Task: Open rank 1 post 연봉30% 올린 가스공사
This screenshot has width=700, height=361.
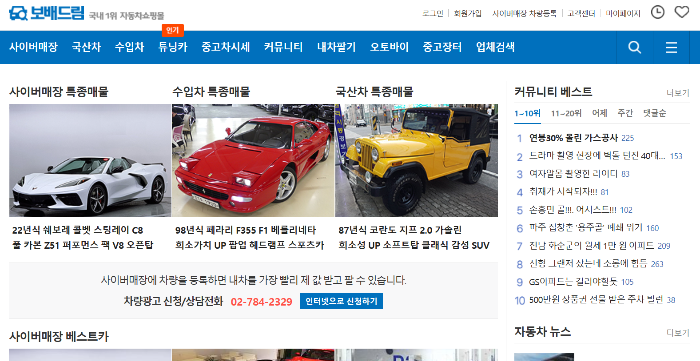Action: pyautogui.click(x=574, y=138)
